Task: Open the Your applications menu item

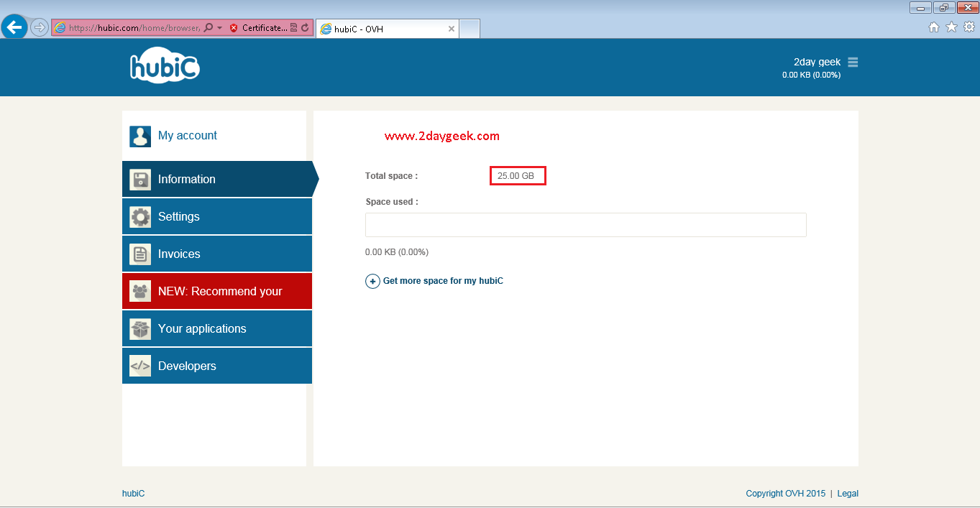Action: [x=217, y=328]
